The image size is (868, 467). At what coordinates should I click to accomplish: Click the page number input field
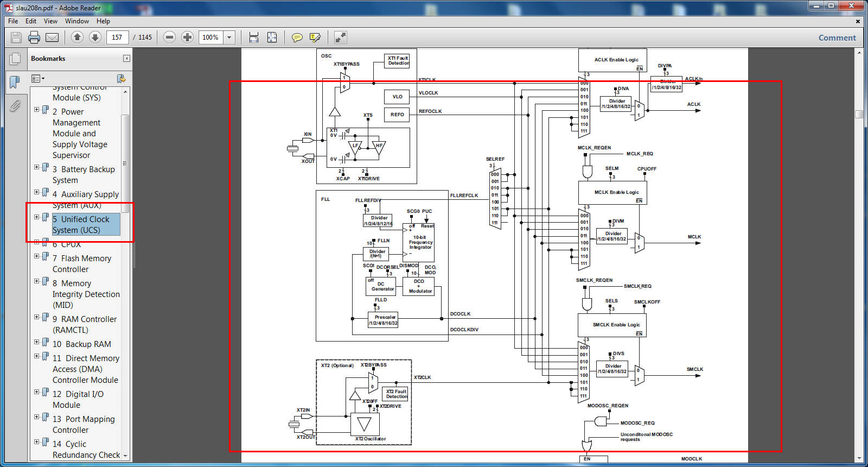coord(117,37)
